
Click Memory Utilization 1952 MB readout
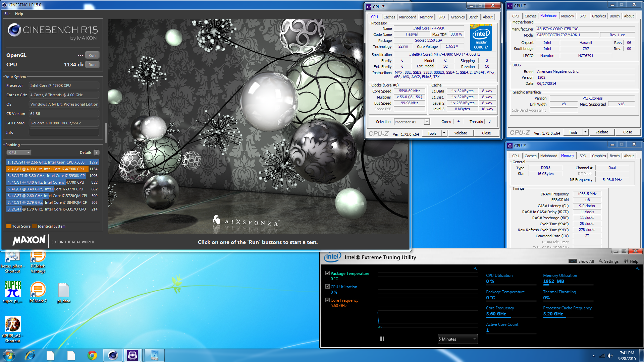point(568,282)
